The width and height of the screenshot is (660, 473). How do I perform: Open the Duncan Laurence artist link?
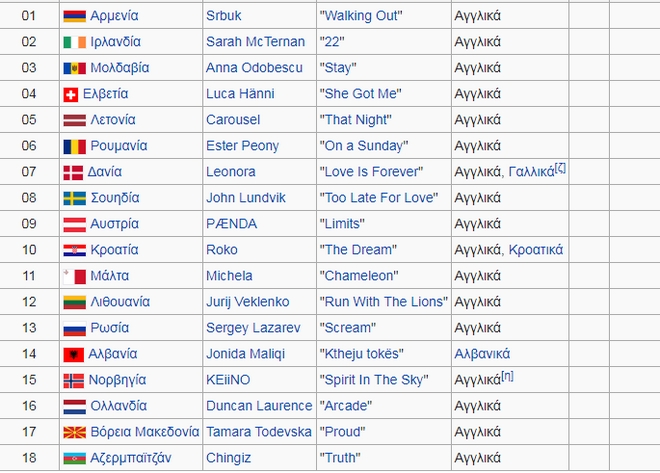point(259,406)
